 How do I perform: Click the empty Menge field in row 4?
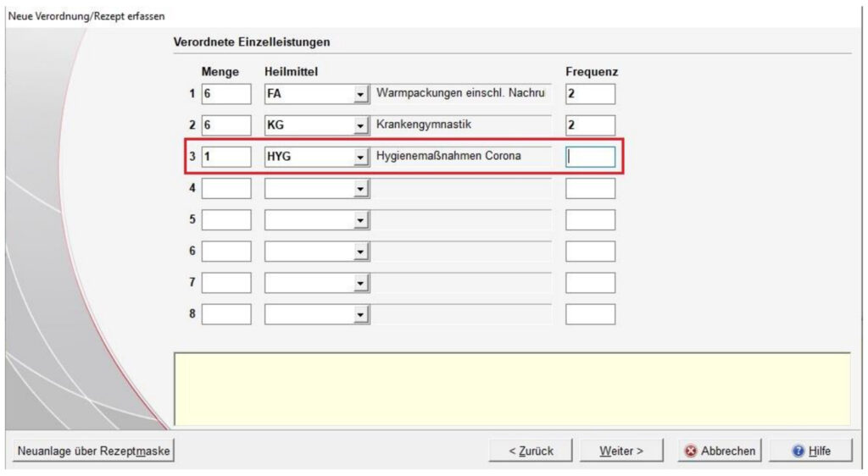pyautogui.click(x=226, y=188)
